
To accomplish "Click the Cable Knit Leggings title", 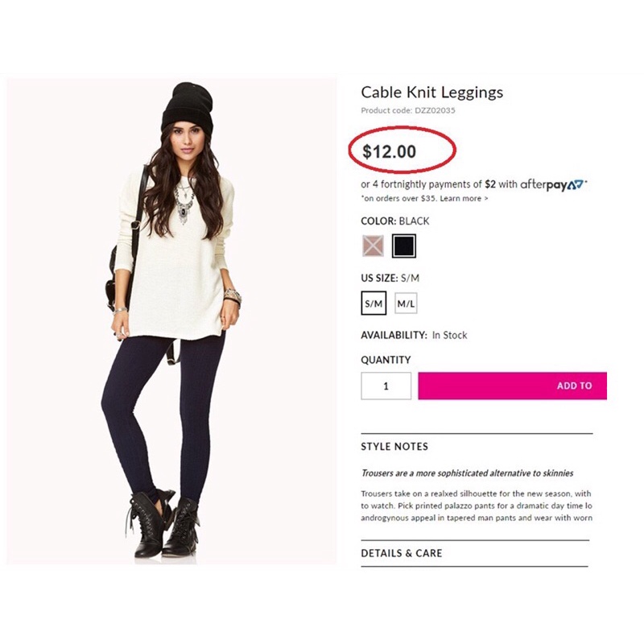I will point(432,93).
